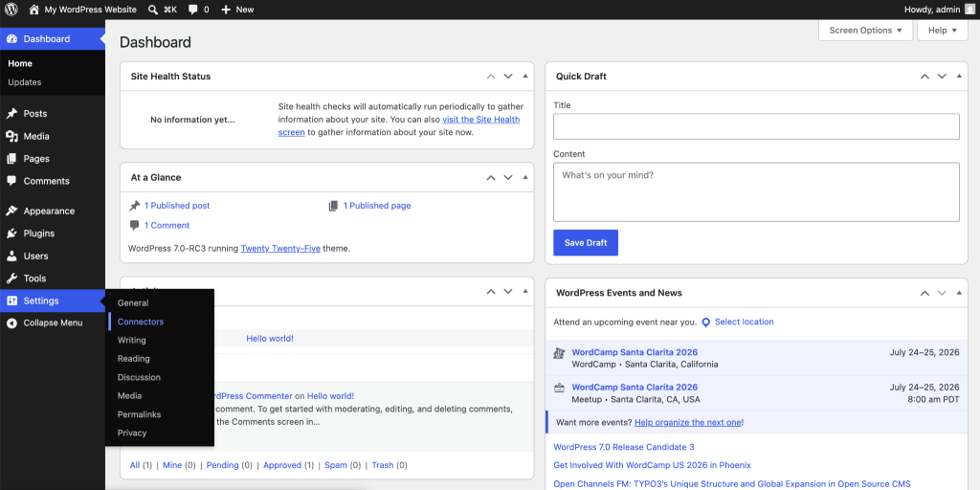Open Get Involved With WordCamp US 2026 link
Viewport: 980px width, 490px height.
[x=652, y=465]
